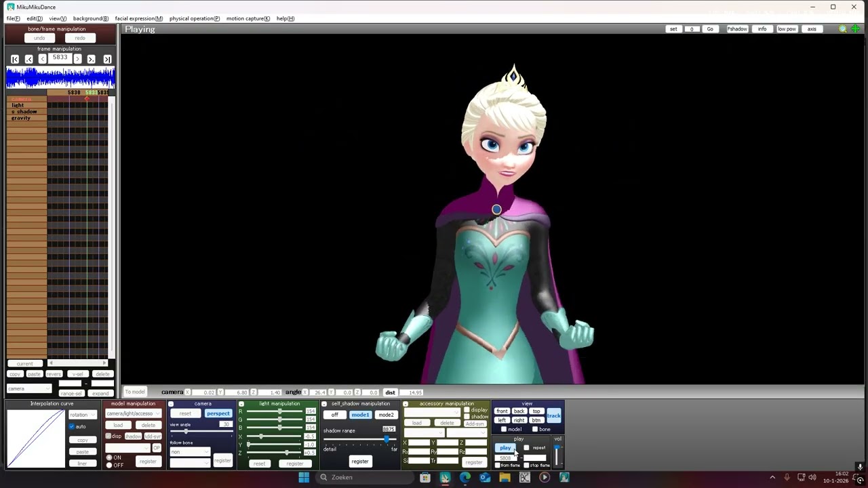Click the network icon in system tray

[800, 477]
